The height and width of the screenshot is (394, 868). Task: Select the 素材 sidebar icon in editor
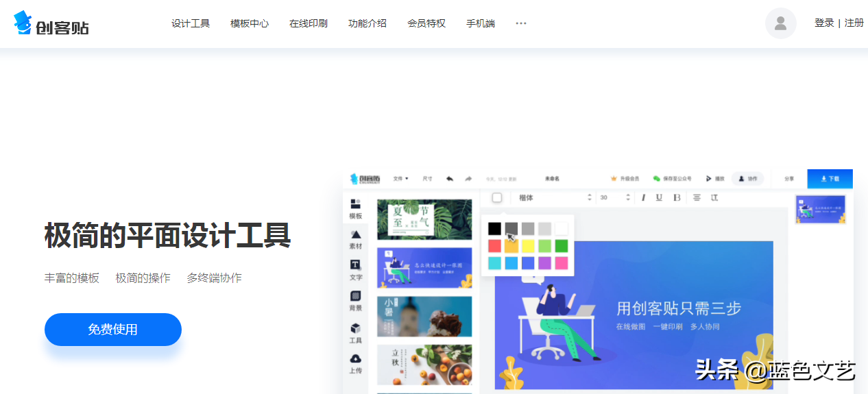click(x=355, y=240)
